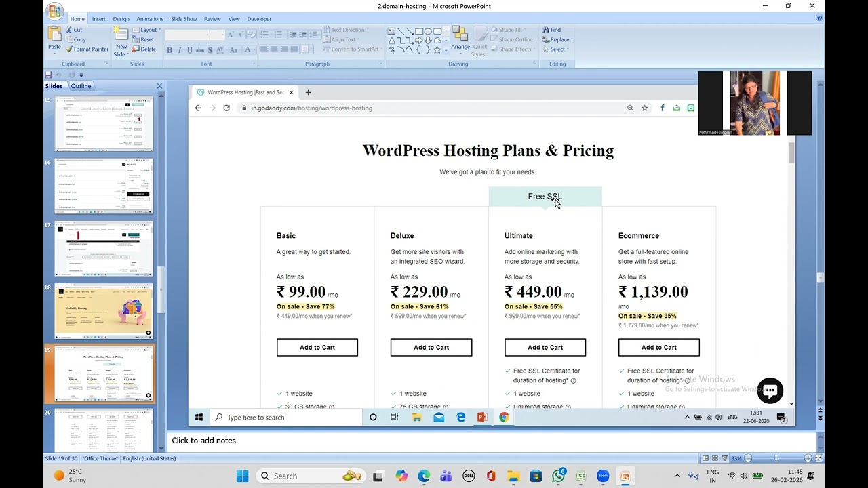Open the font size combo box
Image resolution: width=868 pixels, height=488 pixels.
tap(218, 34)
